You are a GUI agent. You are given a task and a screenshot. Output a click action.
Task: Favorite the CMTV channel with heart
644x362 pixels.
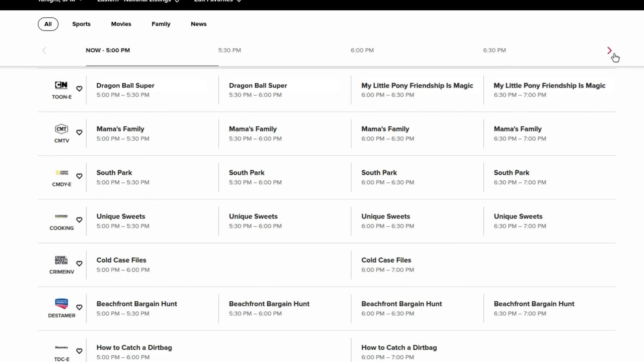coord(79,132)
